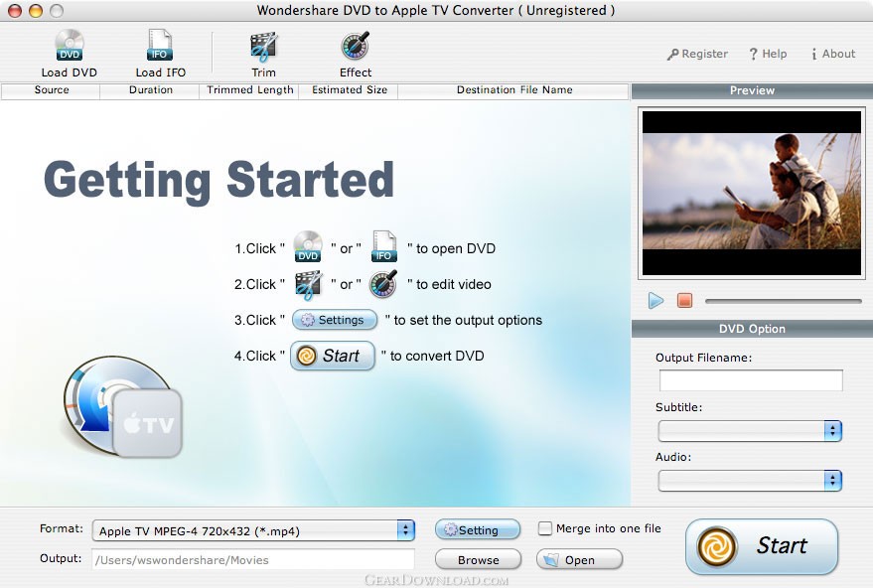Enable Merge into one file
Screen dimensions: 873x588
coord(545,528)
